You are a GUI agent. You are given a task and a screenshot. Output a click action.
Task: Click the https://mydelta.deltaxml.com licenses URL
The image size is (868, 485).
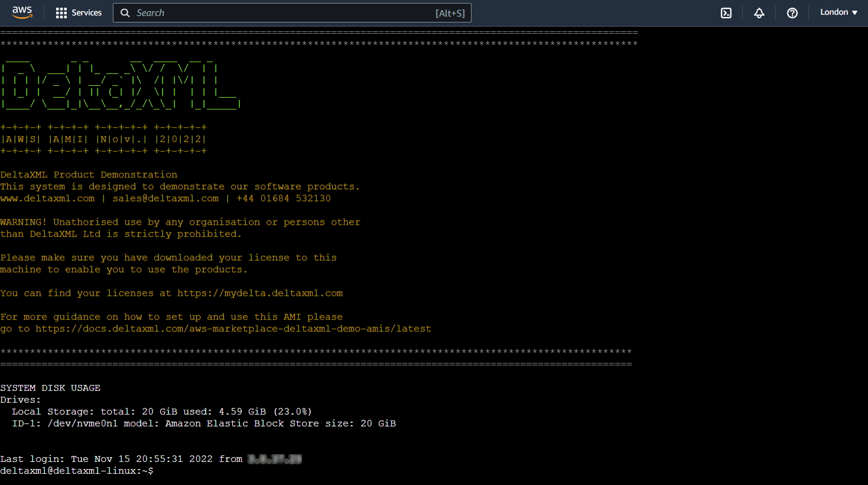[260, 293]
